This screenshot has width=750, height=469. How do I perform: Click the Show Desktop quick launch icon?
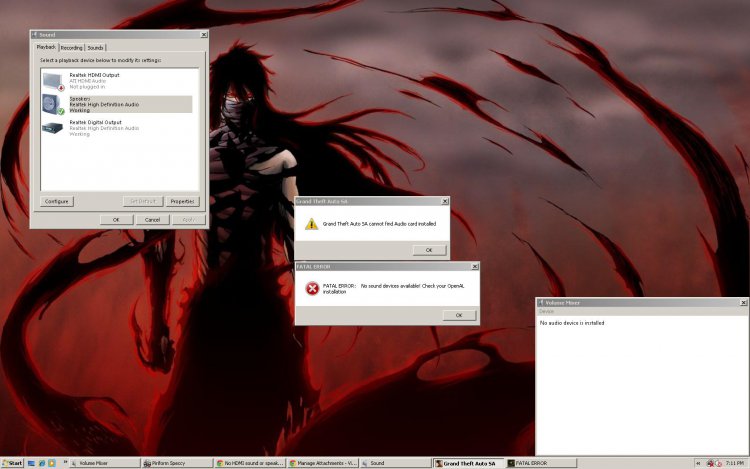click(x=32, y=463)
